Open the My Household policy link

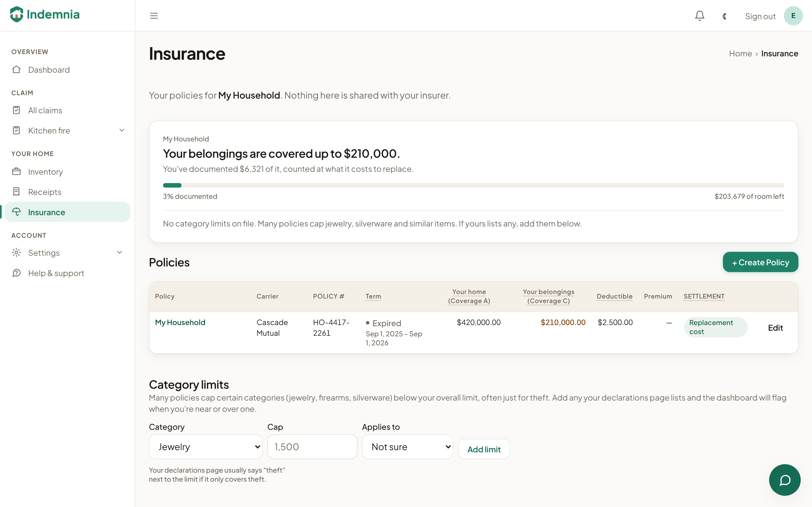coord(180,322)
